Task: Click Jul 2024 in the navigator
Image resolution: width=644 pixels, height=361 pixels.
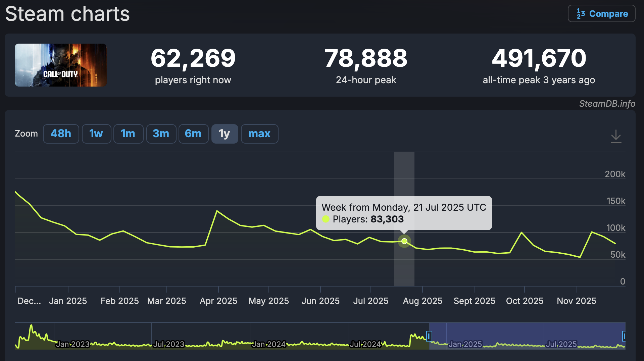Action: 365,344
